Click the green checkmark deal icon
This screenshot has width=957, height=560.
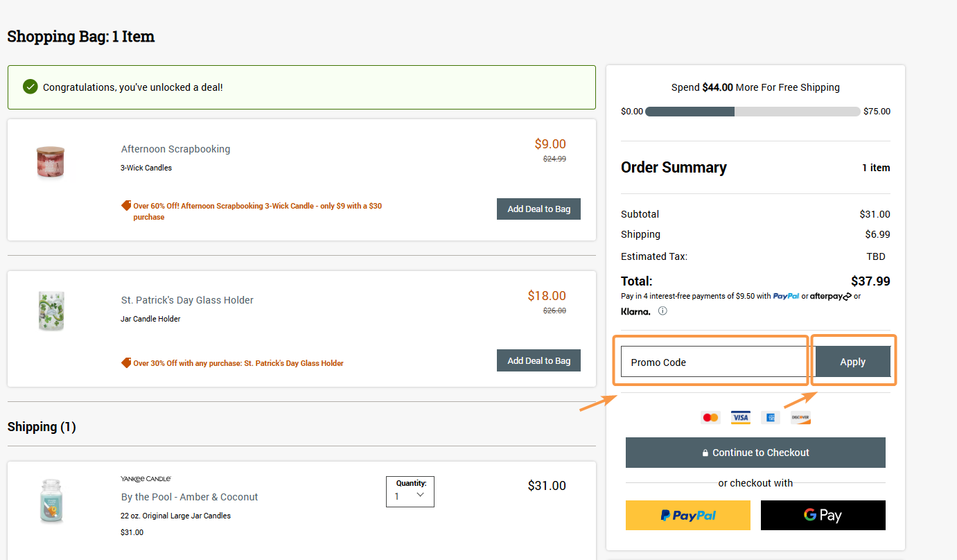[30, 87]
